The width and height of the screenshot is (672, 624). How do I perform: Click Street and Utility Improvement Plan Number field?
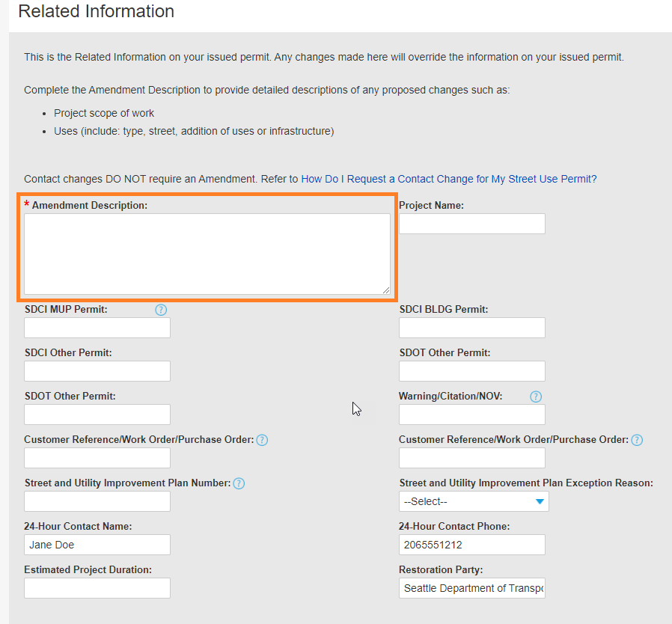[97, 501]
